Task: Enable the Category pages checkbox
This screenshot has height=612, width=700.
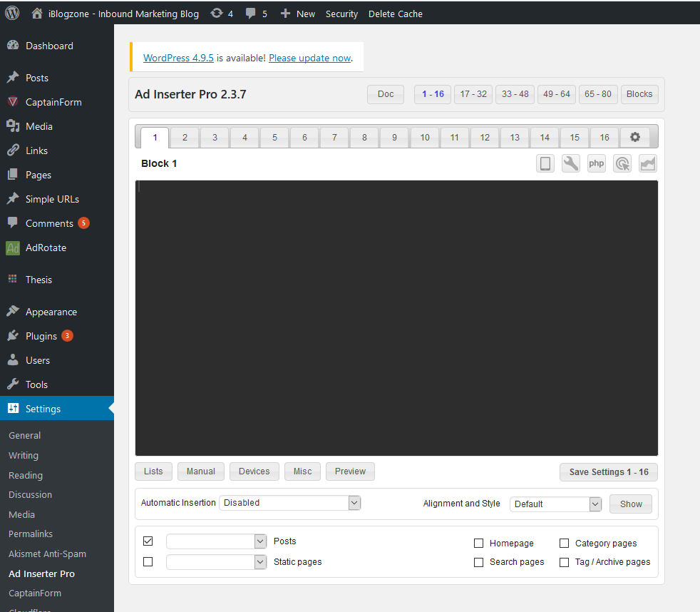Action: 565,544
